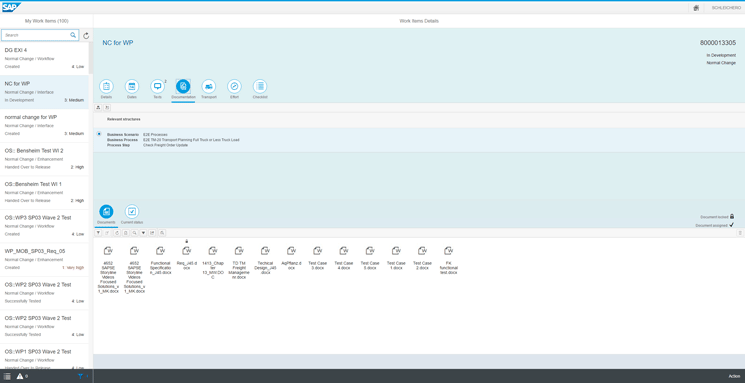Click the Actions button in footer
Image resolution: width=745 pixels, height=383 pixels.
click(x=735, y=376)
